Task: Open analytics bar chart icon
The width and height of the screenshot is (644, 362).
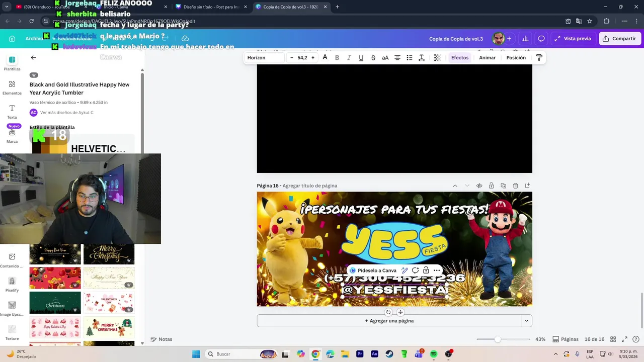Action: tap(525, 39)
